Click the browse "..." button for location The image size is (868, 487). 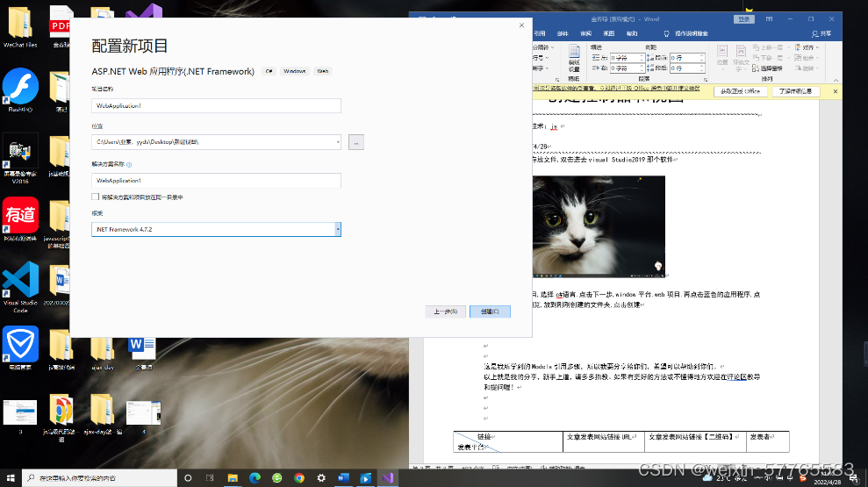coord(356,142)
